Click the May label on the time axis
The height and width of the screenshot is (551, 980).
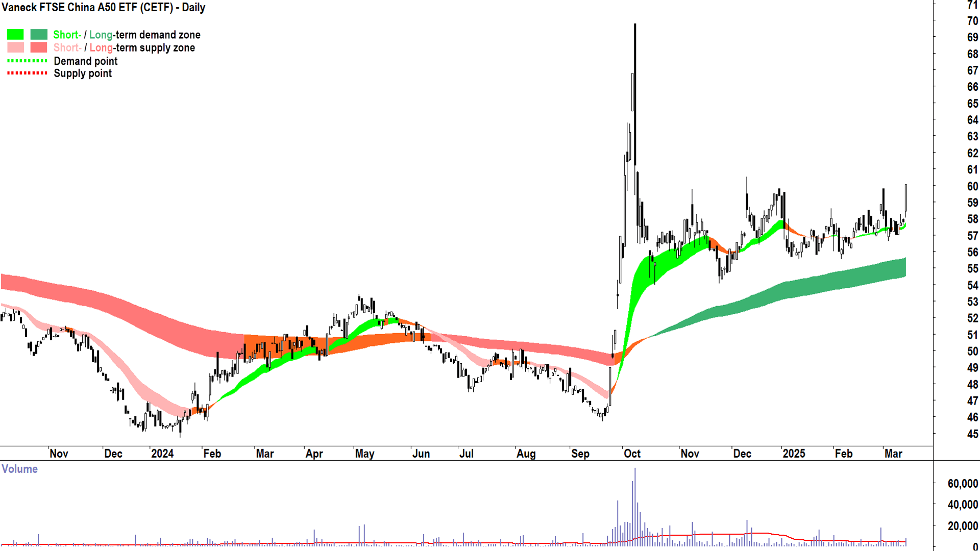[364, 454]
